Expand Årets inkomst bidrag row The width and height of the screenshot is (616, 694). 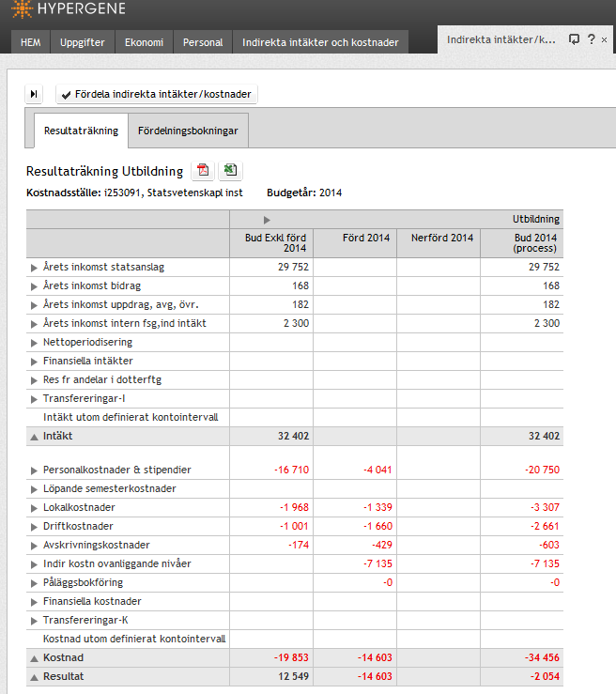[x=34, y=286]
